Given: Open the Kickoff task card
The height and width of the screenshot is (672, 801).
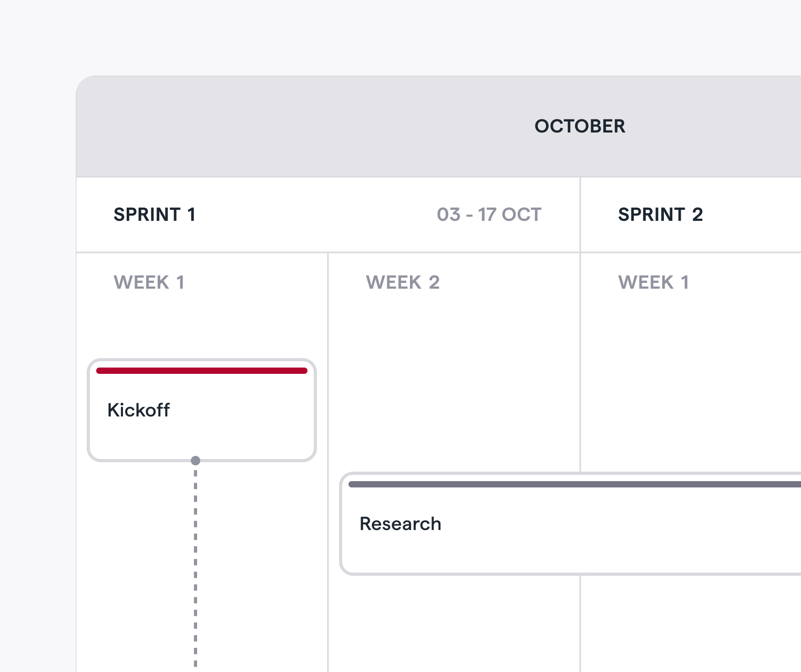Looking at the screenshot, I should tap(202, 411).
